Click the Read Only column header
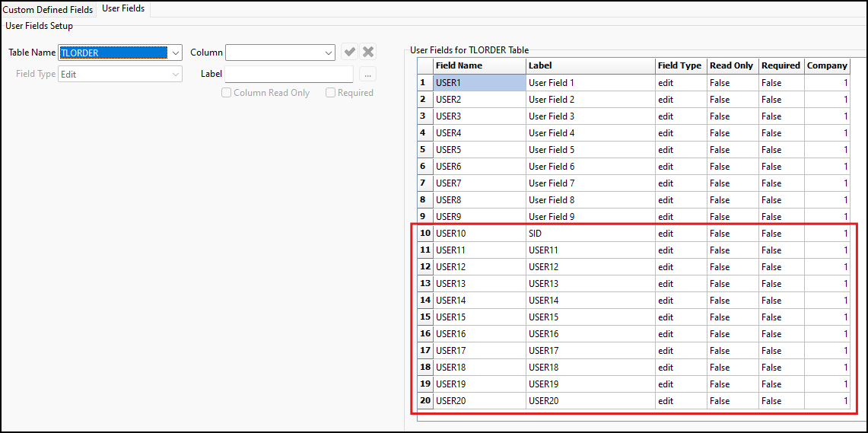Screen dimensions: 868x433 point(732,66)
